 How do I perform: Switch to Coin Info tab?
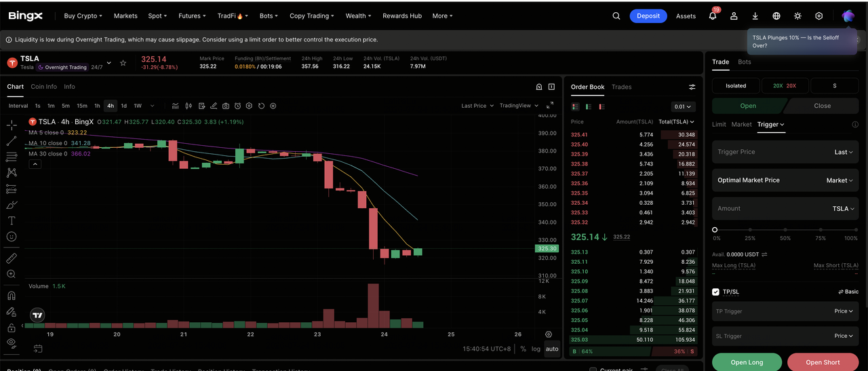44,87
